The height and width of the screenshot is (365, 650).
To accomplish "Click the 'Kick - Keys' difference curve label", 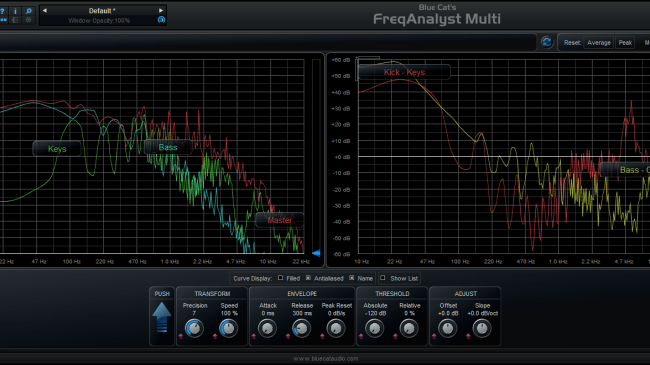I will click(x=404, y=72).
